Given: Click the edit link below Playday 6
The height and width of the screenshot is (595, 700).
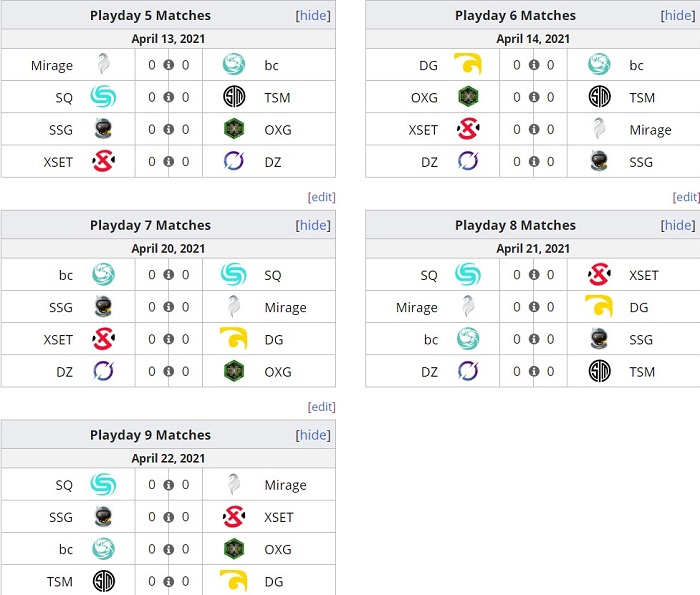Looking at the screenshot, I should click(686, 197).
